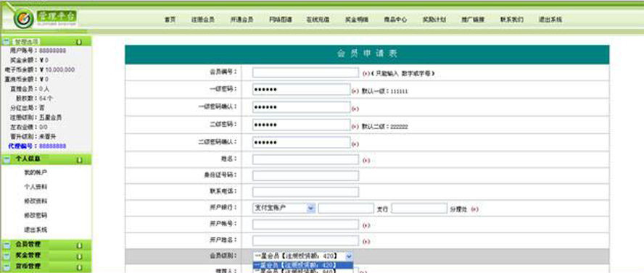The width and height of the screenshot is (644, 273).
Task: Click the 代理编号 88888888 text
Action: click(37, 146)
